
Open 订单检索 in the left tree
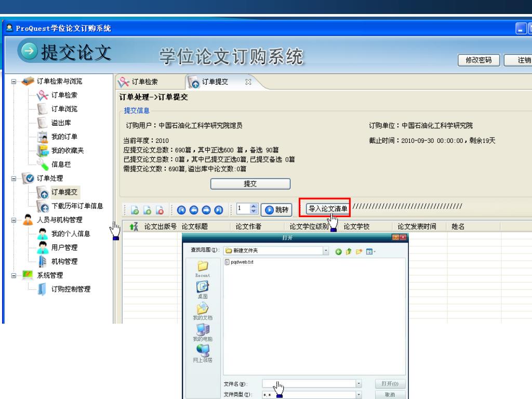(64, 96)
